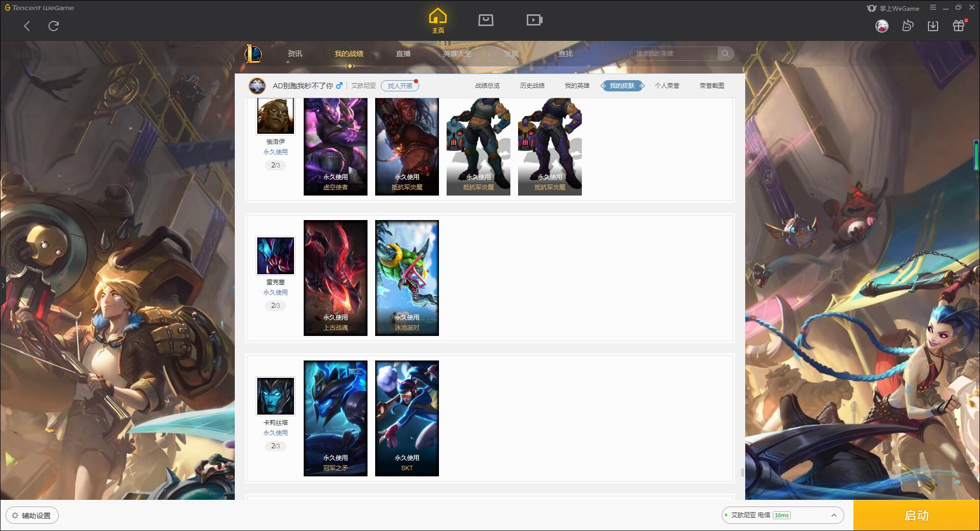Click the 永久使用 label under 俄洛伊

pyautogui.click(x=276, y=152)
